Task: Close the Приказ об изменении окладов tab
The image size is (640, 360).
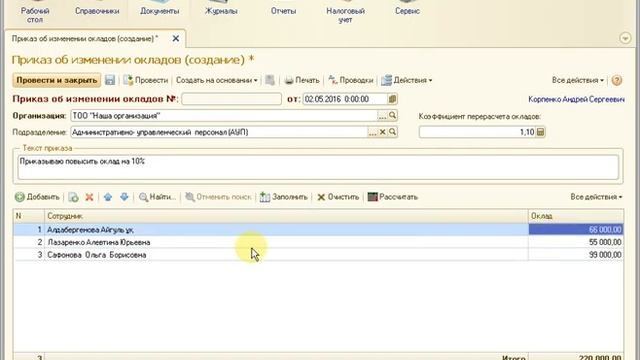Action: (176, 39)
